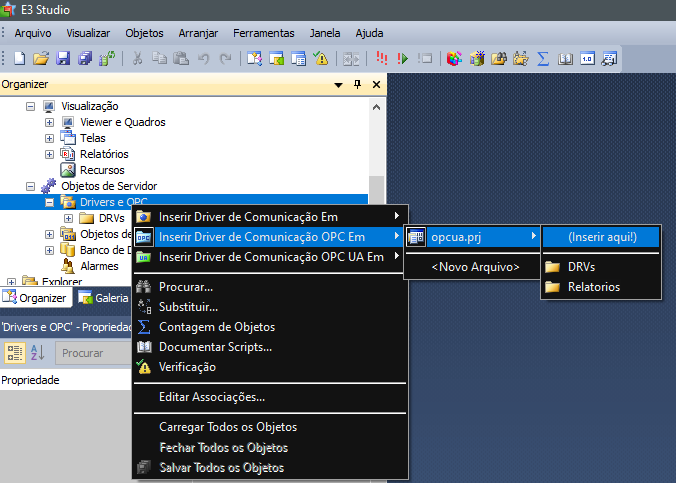676x483 pixels.
Task: Click the Copy toolbar icon
Action: (x=160, y=58)
